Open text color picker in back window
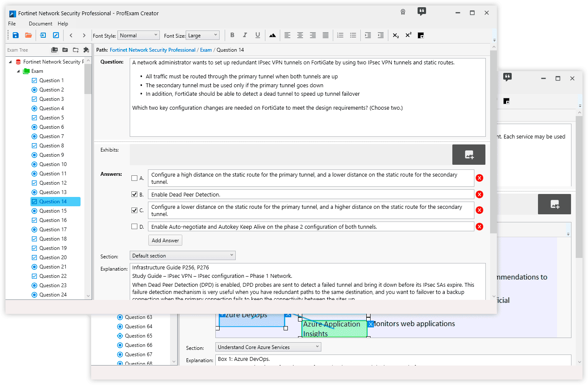Viewport: 588px width, 385px height. click(x=507, y=101)
